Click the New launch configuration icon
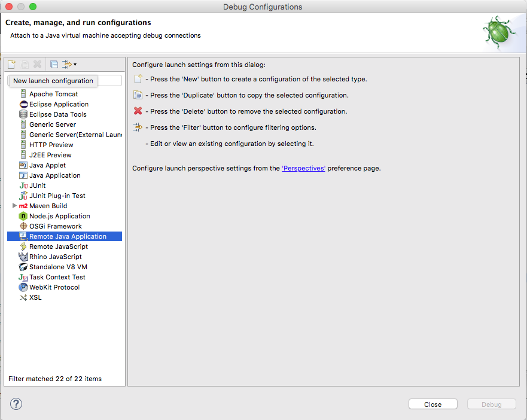This screenshot has height=420, width=527. point(11,64)
